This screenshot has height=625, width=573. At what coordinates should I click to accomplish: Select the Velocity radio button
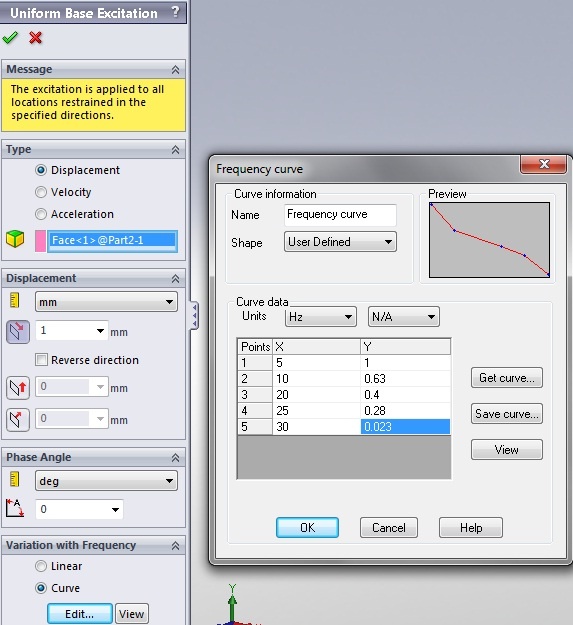[x=41, y=192]
